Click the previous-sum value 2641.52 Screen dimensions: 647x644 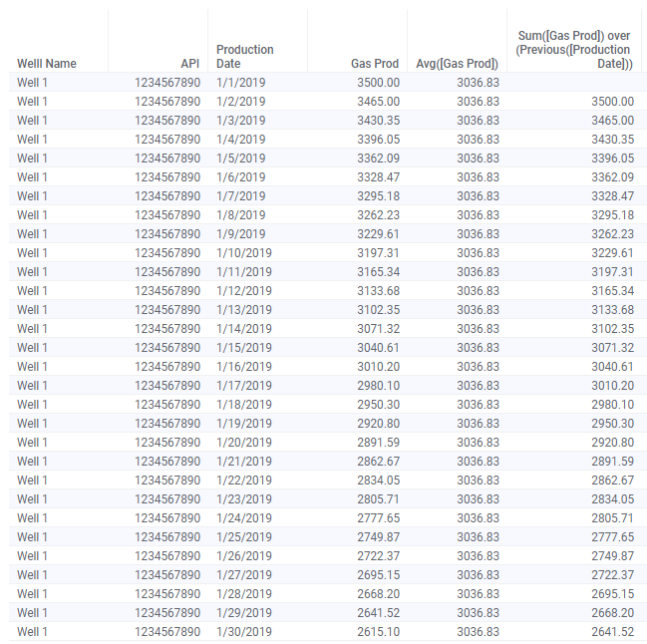pyautogui.click(x=612, y=633)
